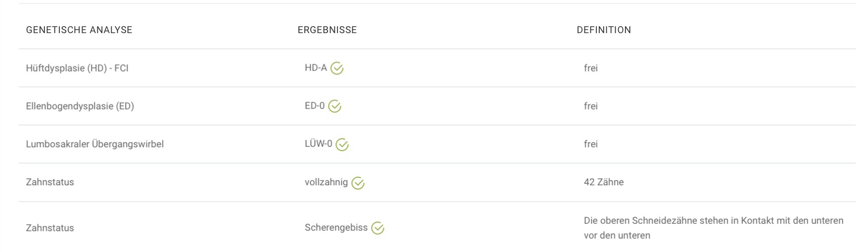Screen dimensions: 868x252
Task: Click the checkmark icon after LÜW-0
Action: tap(342, 144)
